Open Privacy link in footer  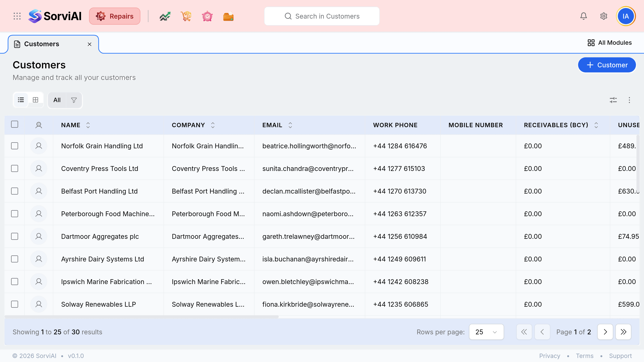[x=550, y=356]
